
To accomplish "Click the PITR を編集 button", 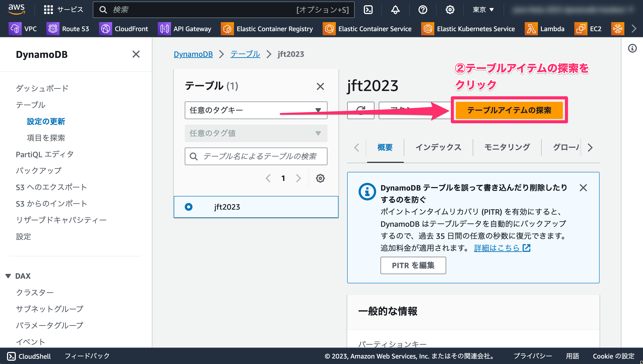I will point(412,265).
